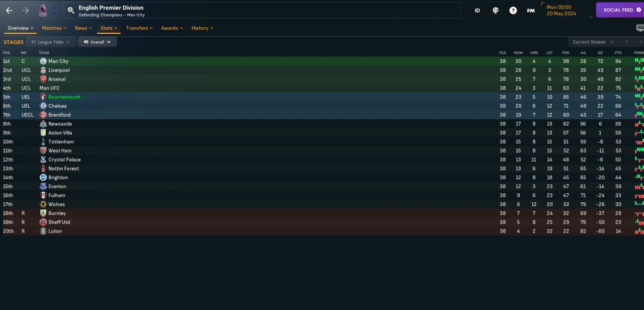Click the Aston Villa club badge
The height and width of the screenshot is (310, 644).
click(43, 133)
